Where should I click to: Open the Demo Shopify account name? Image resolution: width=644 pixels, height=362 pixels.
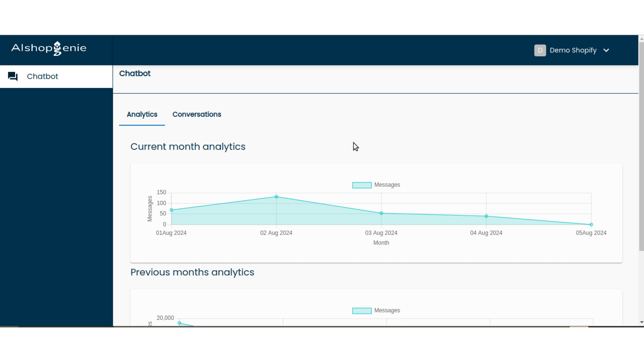tap(573, 50)
